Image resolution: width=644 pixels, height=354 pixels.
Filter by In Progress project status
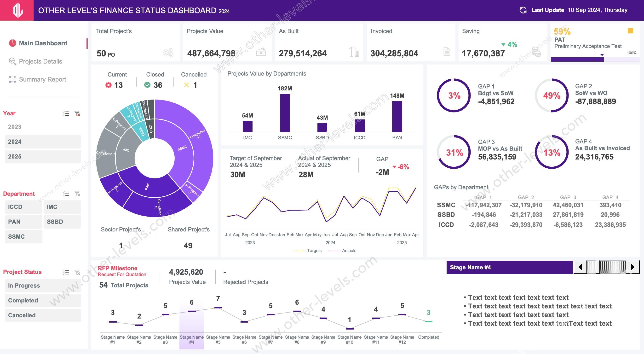pyautogui.click(x=43, y=286)
